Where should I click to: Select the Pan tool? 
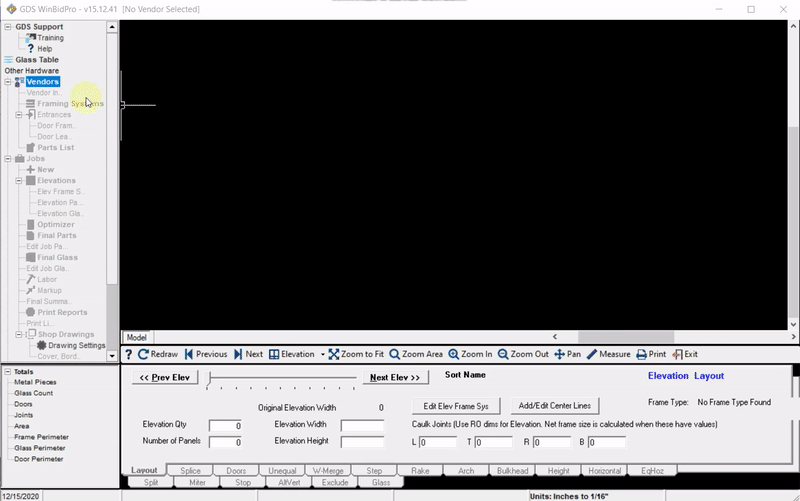567,354
